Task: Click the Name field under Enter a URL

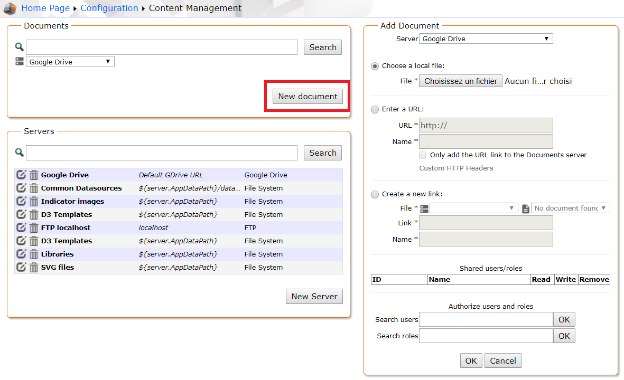Action: coord(486,142)
